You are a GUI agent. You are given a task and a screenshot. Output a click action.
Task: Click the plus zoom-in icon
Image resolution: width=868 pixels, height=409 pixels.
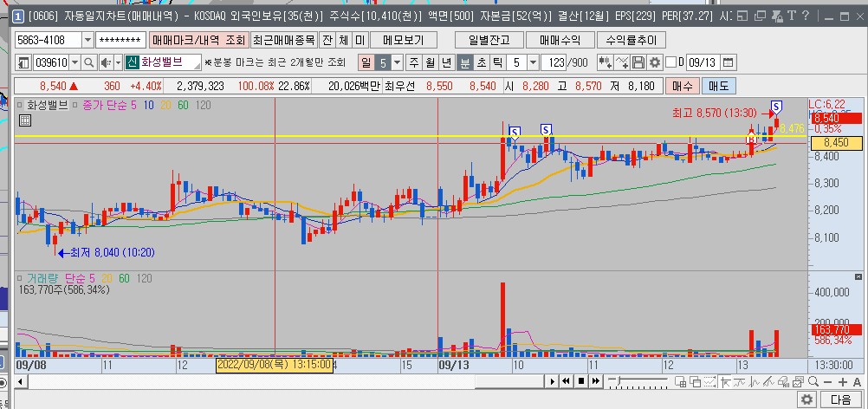843,381
